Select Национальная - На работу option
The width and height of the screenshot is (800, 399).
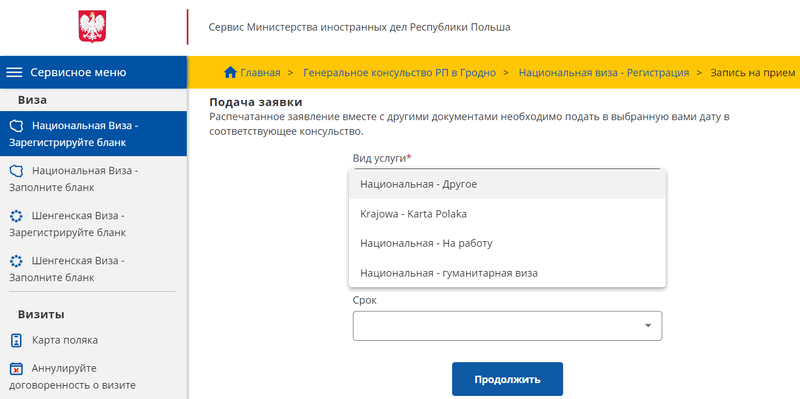point(508,243)
